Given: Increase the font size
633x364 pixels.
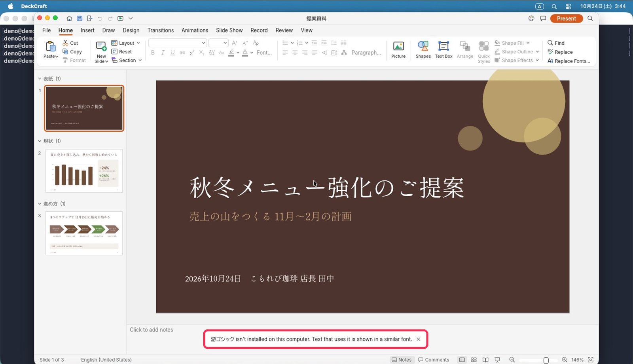Looking at the screenshot, I should point(235,43).
